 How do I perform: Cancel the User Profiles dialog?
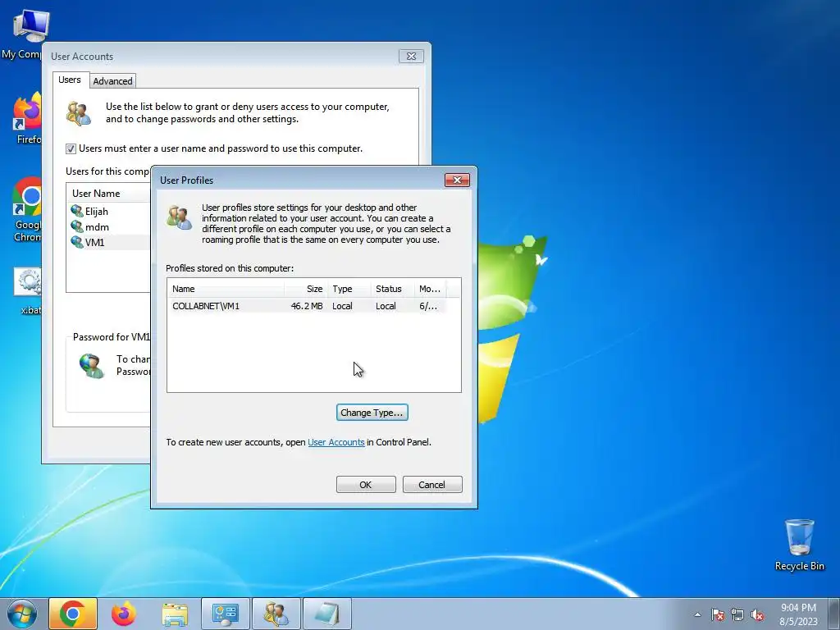click(431, 485)
